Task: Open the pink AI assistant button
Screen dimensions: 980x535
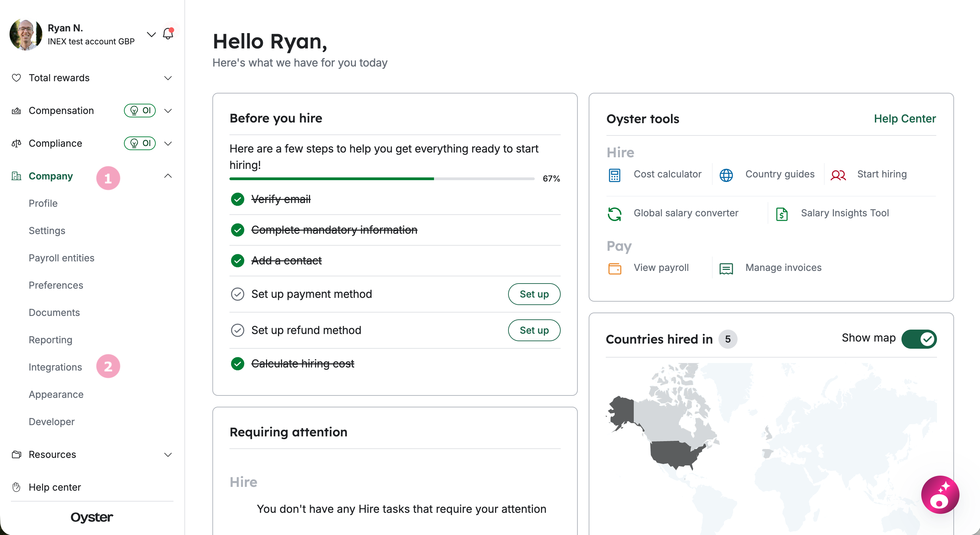Action: (940, 494)
